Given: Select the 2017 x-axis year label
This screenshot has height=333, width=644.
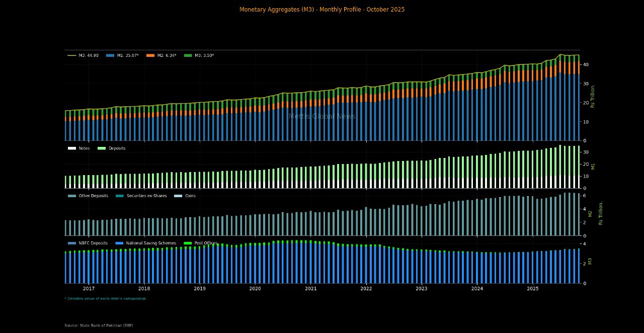Looking at the screenshot, I should (89, 289).
